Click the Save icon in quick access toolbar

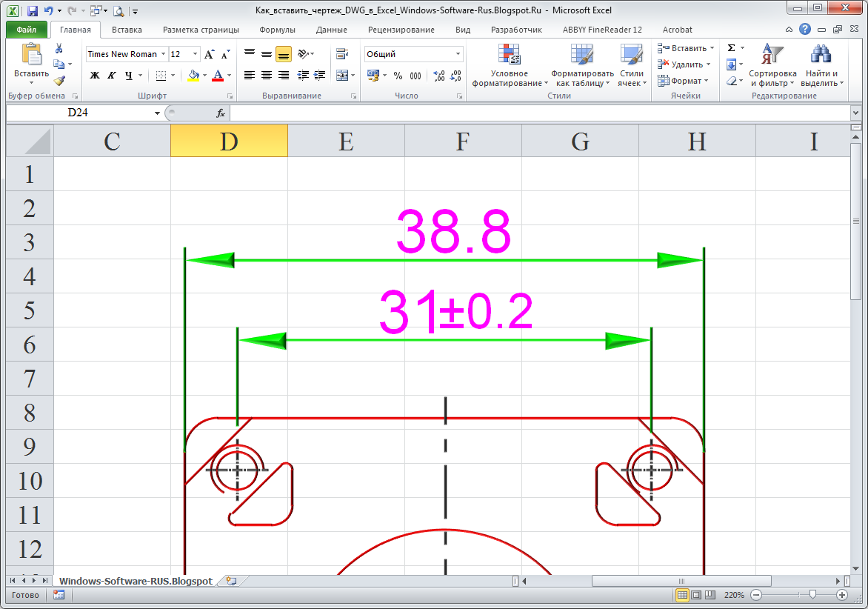tap(32, 10)
